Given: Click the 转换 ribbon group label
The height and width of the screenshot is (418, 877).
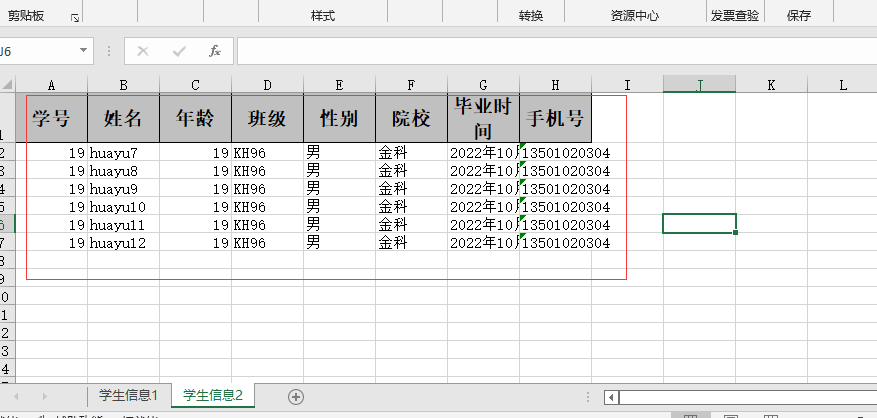Looking at the screenshot, I should (530, 16).
